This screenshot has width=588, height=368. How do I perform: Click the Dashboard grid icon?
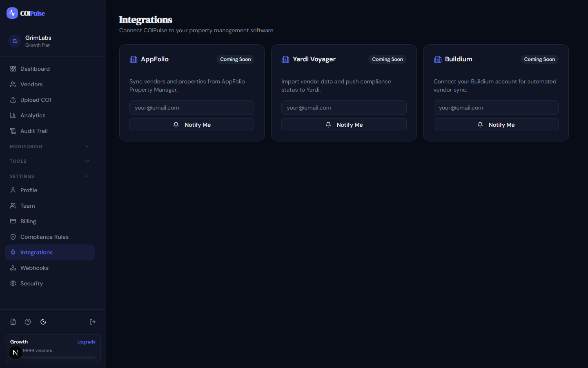tap(13, 69)
